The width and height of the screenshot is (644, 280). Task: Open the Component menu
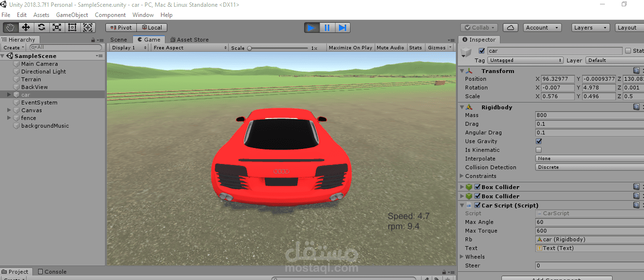110,15
